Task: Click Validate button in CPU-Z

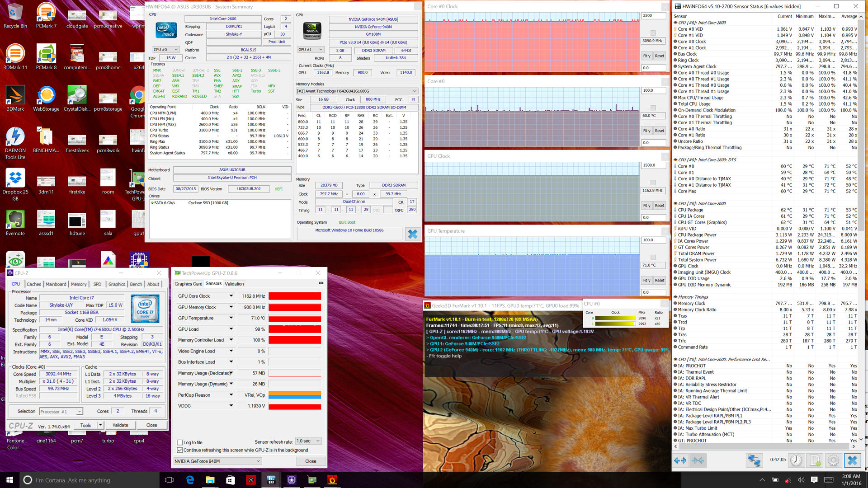Action: pos(120,425)
